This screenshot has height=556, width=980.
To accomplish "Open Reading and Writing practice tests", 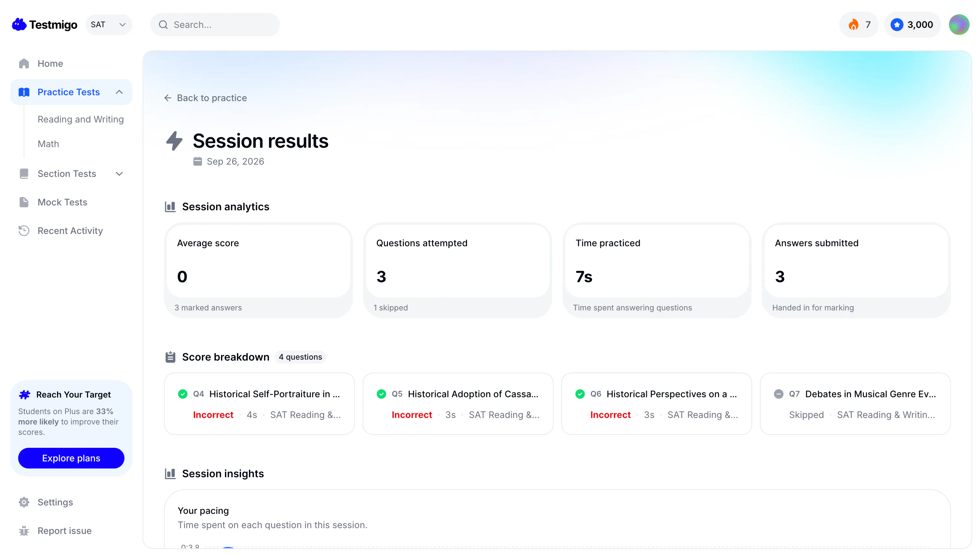I will tap(81, 119).
